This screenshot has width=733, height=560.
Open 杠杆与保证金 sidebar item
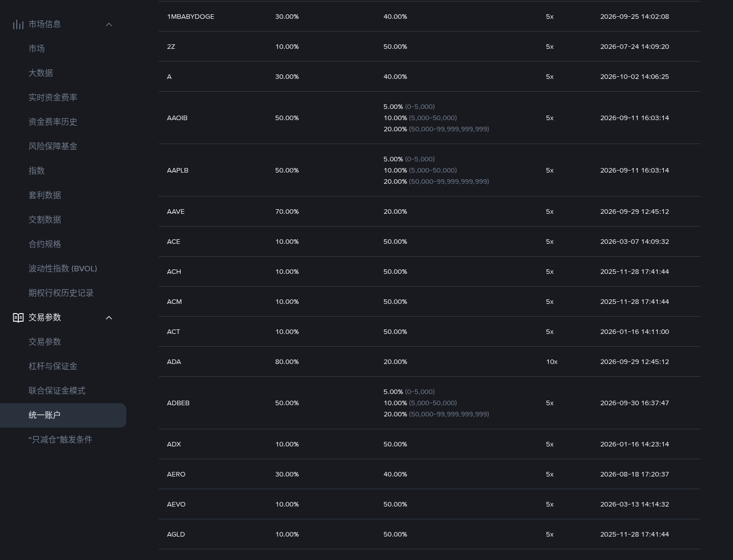click(53, 367)
